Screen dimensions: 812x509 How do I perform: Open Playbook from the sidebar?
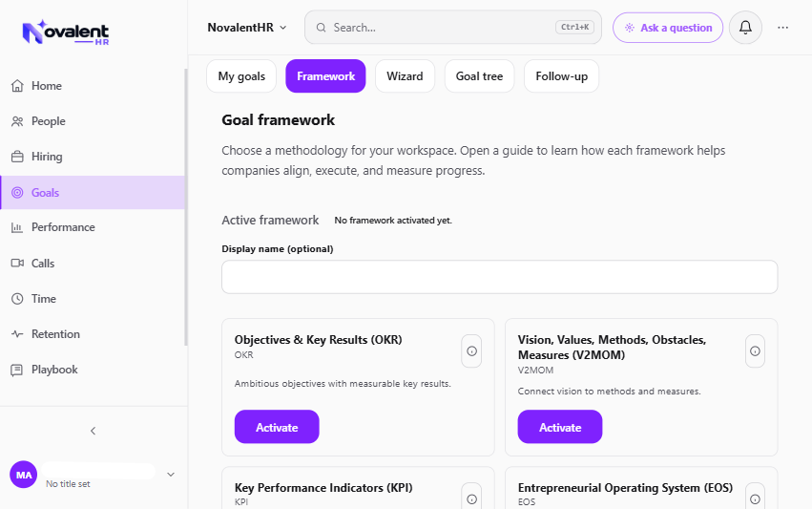pyautogui.click(x=93, y=370)
